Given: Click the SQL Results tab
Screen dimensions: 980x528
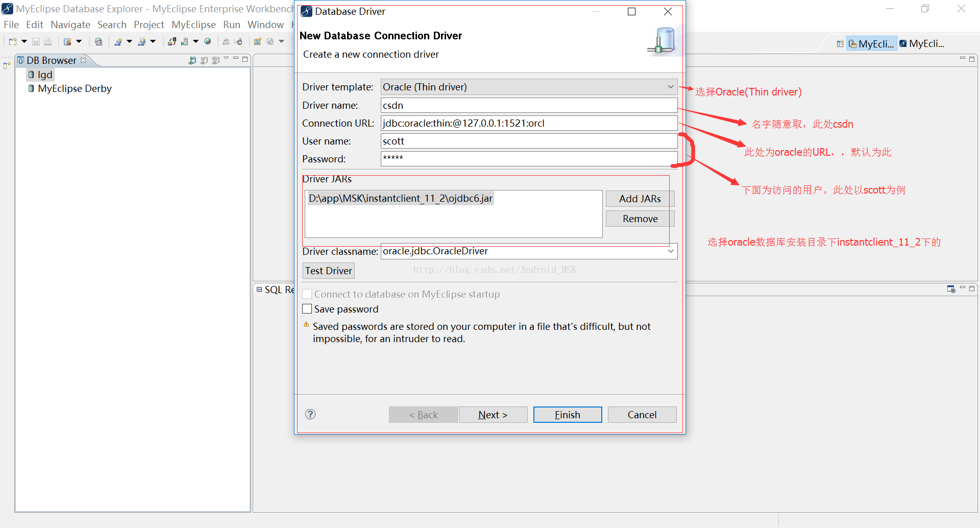Looking at the screenshot, I should (276, 290).
